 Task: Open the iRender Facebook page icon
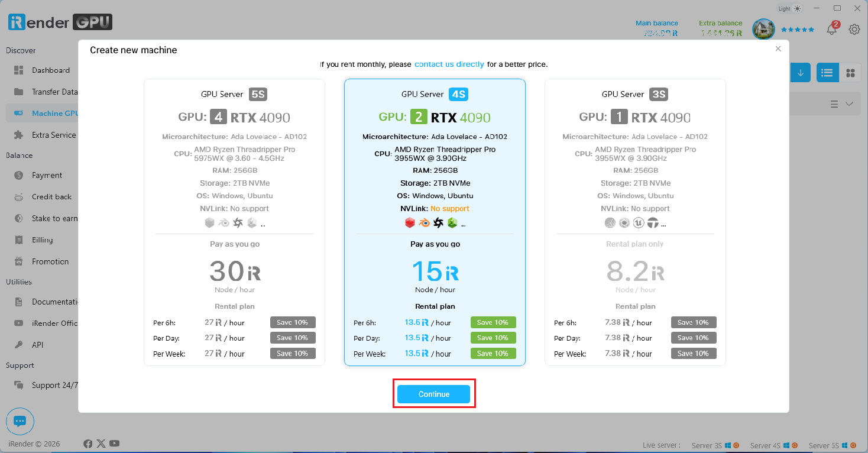[x=88, y=444]
